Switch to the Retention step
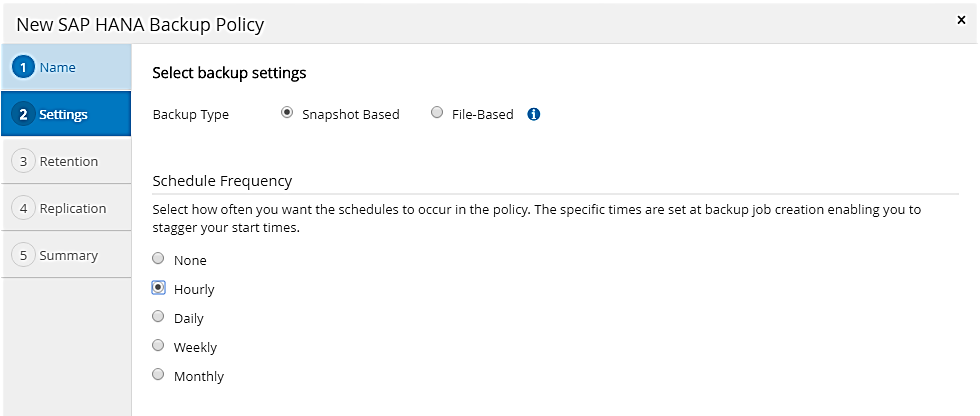 tap(68, 161)
